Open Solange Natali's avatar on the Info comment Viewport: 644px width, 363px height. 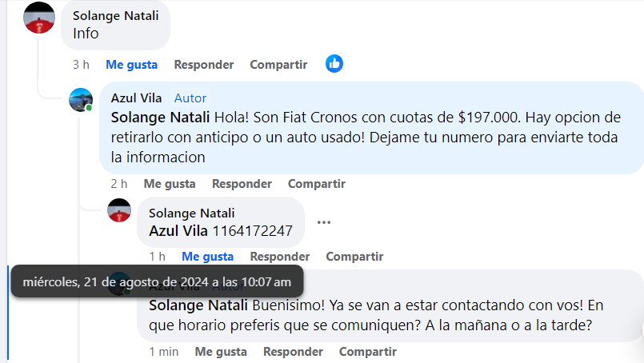click(39, 18)
